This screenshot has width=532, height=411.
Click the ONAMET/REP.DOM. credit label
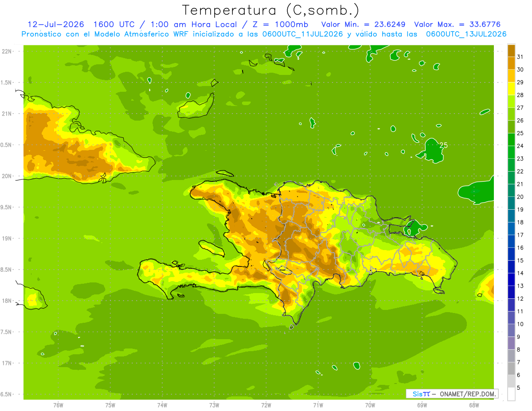click(468, 394)
